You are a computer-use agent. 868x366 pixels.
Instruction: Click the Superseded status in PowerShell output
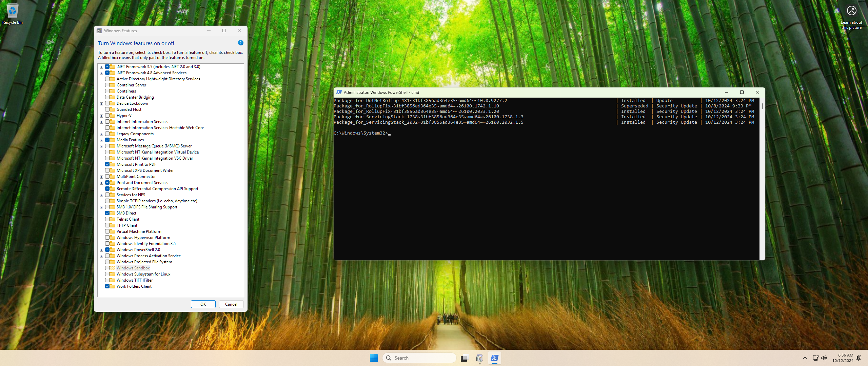634,106
